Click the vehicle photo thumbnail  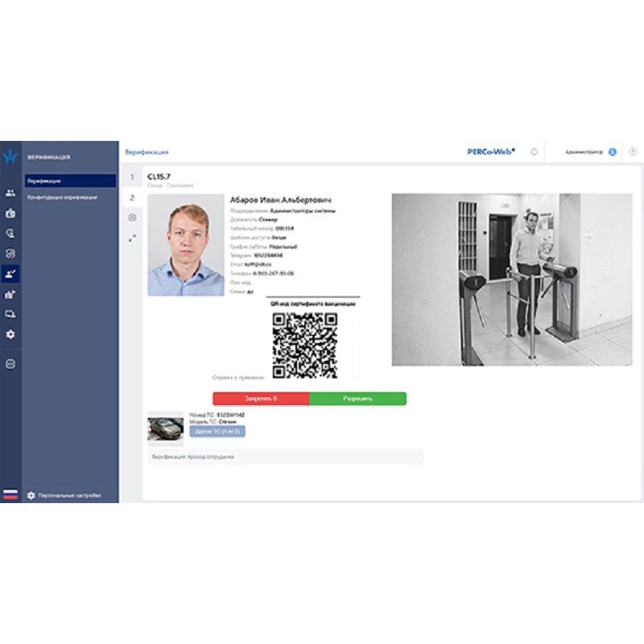tap(165, 428)
